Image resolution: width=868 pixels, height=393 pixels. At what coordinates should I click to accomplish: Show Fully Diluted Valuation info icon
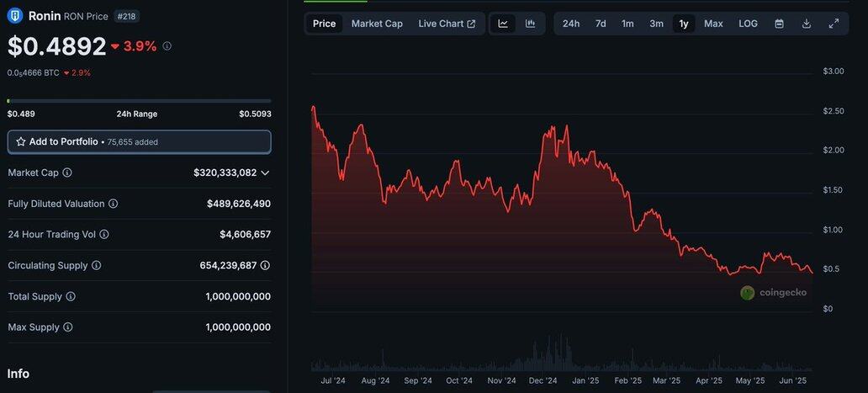pyautogui.click(x=113, y=204)
